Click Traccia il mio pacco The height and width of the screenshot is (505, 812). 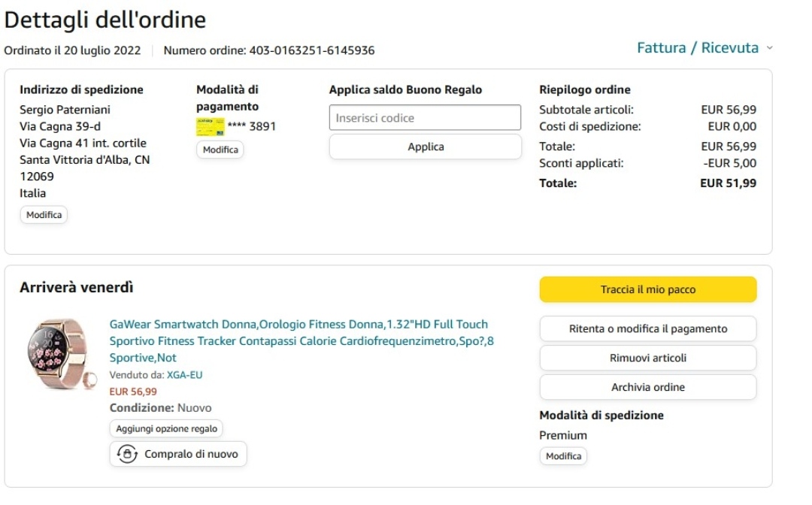pyautogui.click(x=647, y=289)
